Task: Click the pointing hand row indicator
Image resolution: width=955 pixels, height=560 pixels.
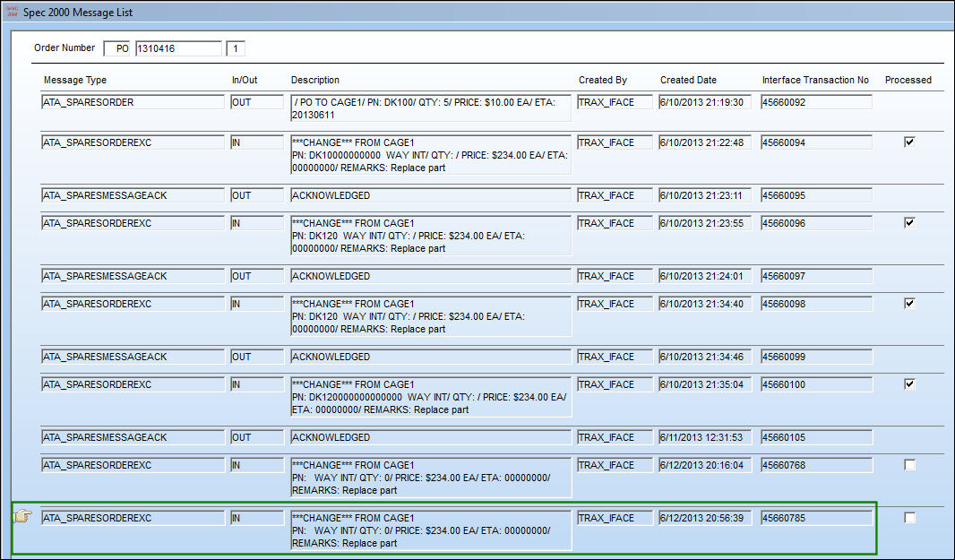Action: point(22,517)
